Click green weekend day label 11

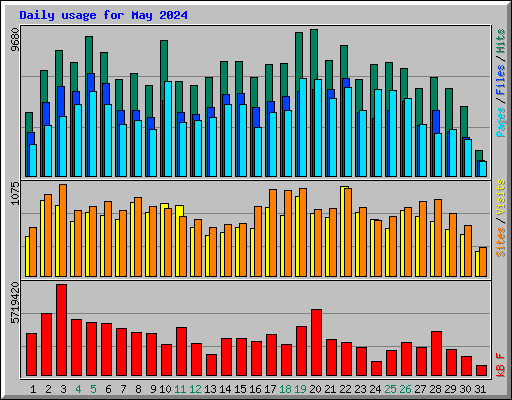click(180, 389)
